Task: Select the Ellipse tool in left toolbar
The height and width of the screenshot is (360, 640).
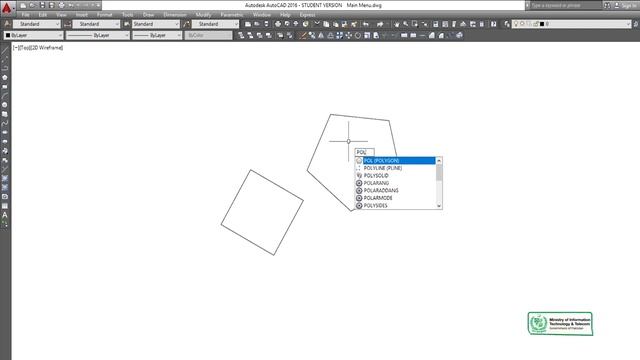Action: (x=5, y=132)
